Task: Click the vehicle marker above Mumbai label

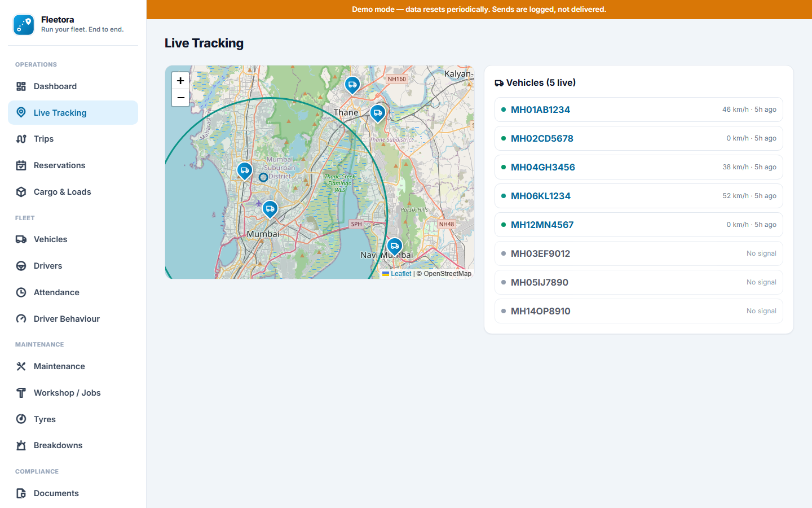Action: click(x=270, y=209)
